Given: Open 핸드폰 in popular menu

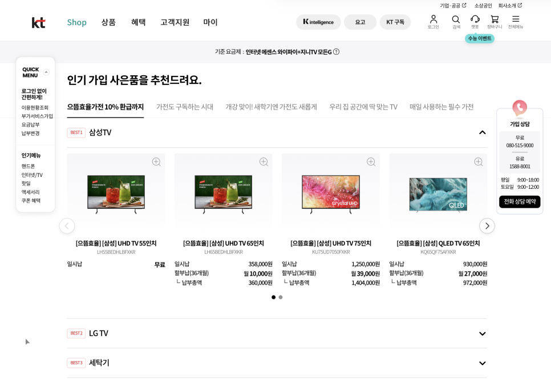Looking at the screenshot, I should (x=28, y=166).
